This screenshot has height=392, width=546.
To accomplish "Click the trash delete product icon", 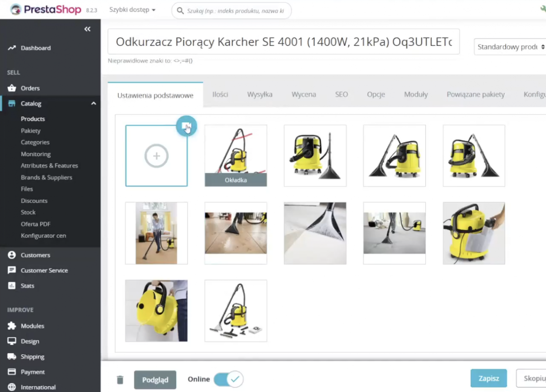I will [x=120, y=380].
